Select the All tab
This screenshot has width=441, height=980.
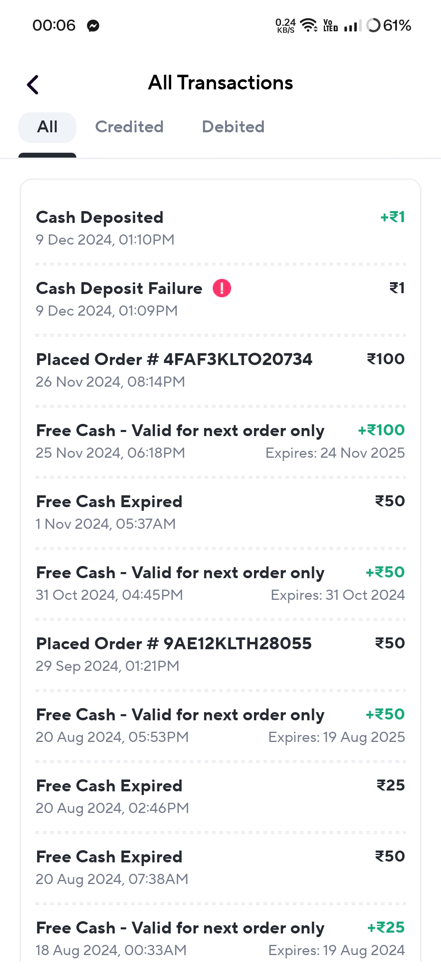pyautogui.click(x=47, y=127)
